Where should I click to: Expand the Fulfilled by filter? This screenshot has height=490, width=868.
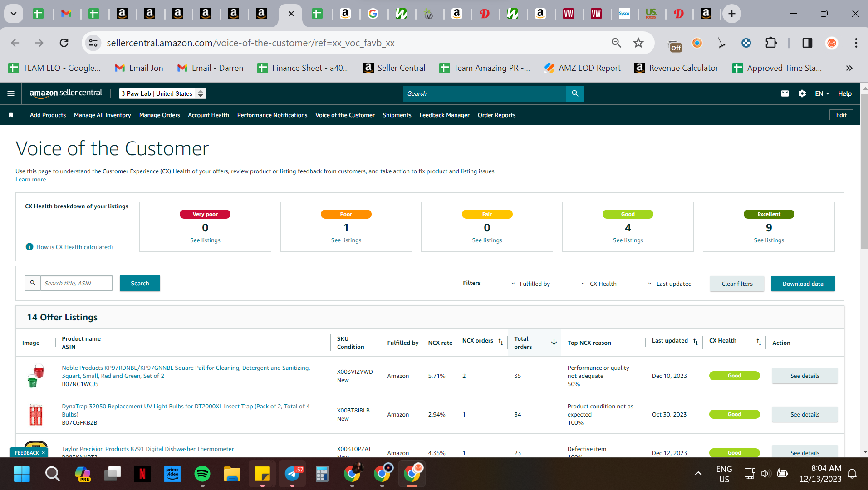pos(530,284)
